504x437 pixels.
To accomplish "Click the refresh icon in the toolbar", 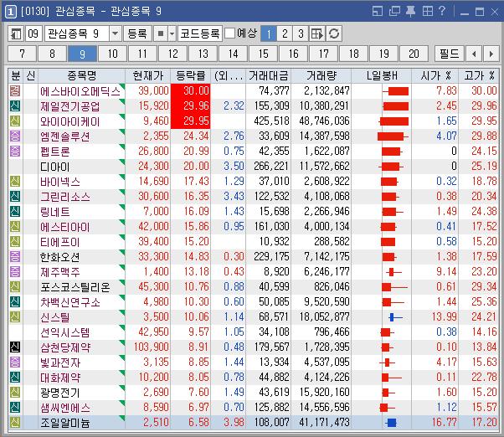I will click(x=334, y=33).
